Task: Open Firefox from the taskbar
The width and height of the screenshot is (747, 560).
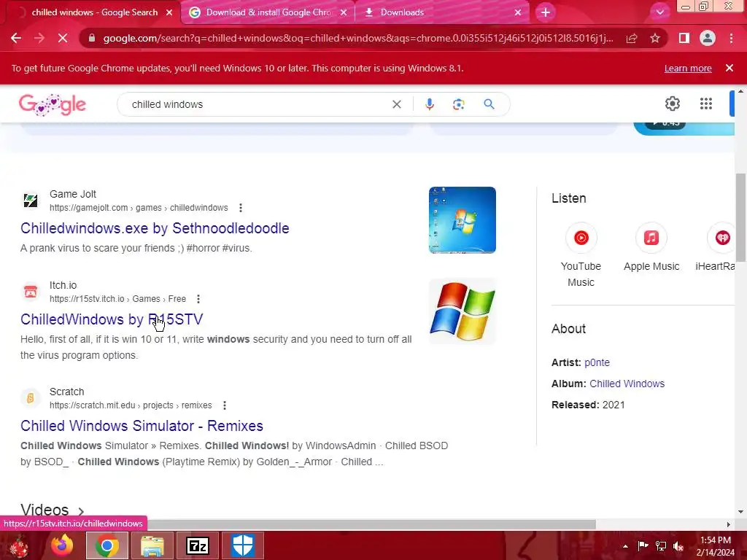Action: (x=62, y=545)
